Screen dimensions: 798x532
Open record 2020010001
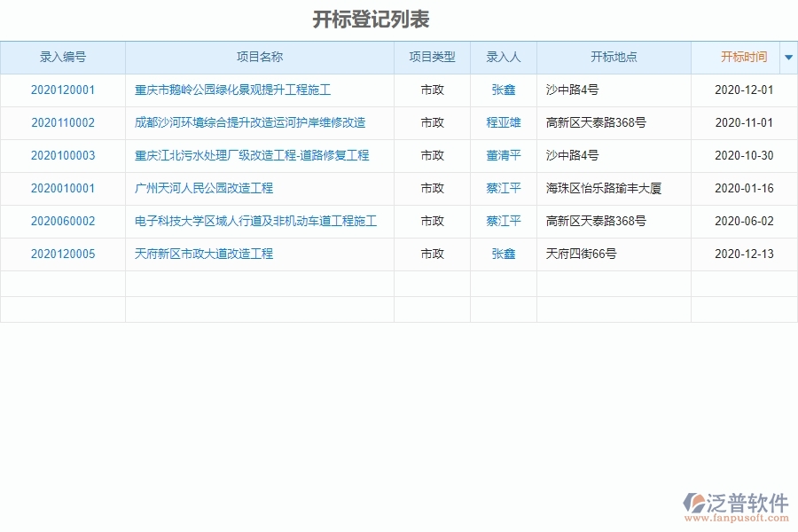point(64,188)
